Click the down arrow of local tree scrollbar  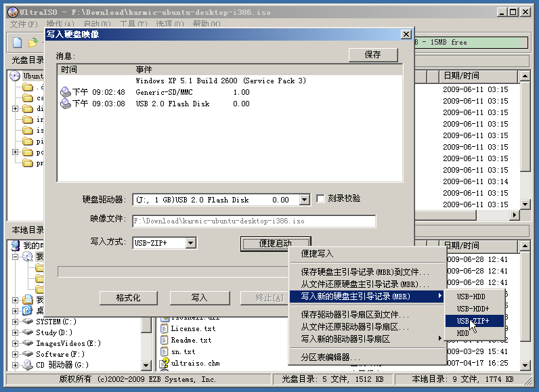pos(146,365)
